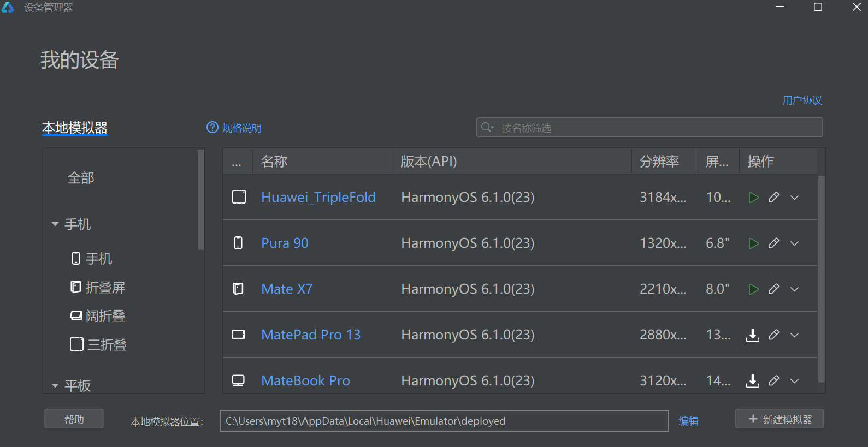
Task: Click the 3120x... resolution cell
Action: pyautogui.click(x=663, y=380)
